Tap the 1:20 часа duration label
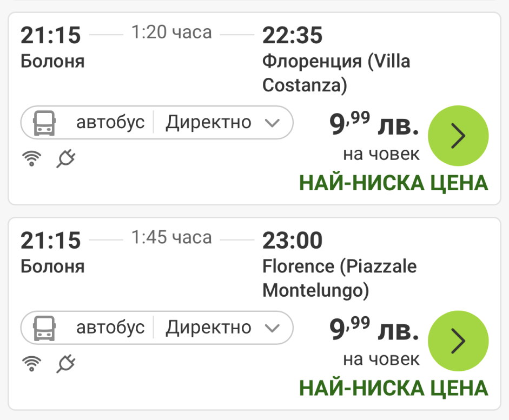Screen dimensions: 509x420 coord(171,32)
